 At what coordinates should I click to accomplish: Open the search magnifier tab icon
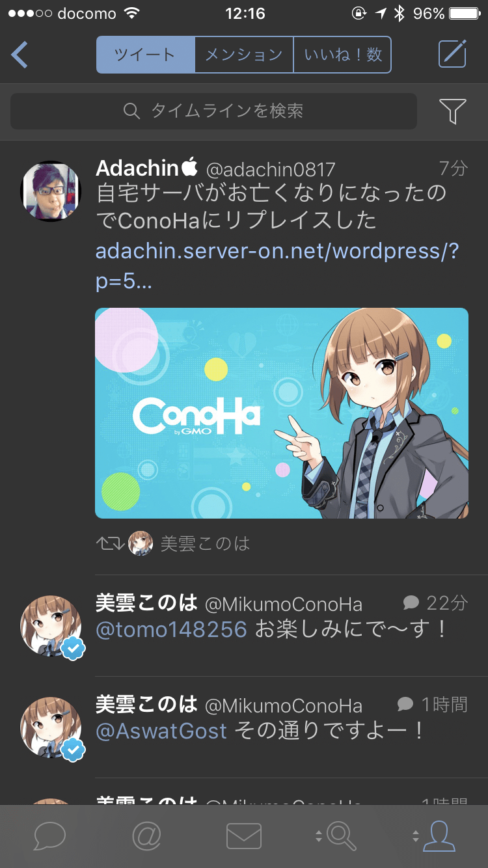tap(340, 836)
